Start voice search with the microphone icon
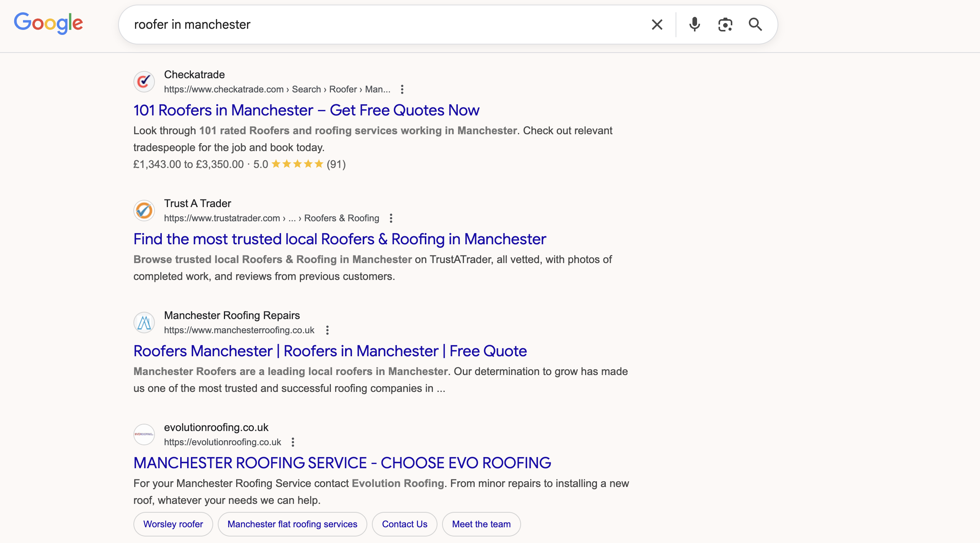Screen dimensions: 980x543 (x=694, y=25)
